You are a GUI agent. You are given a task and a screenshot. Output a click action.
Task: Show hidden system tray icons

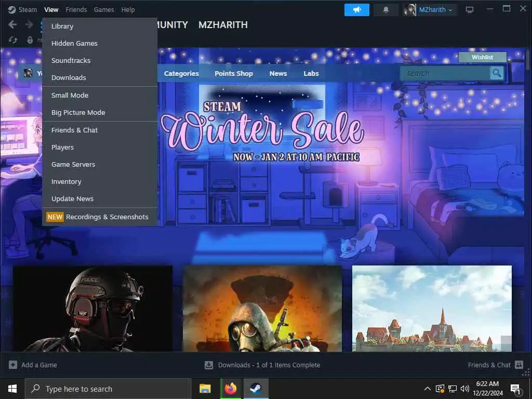(x=428, y=389)
